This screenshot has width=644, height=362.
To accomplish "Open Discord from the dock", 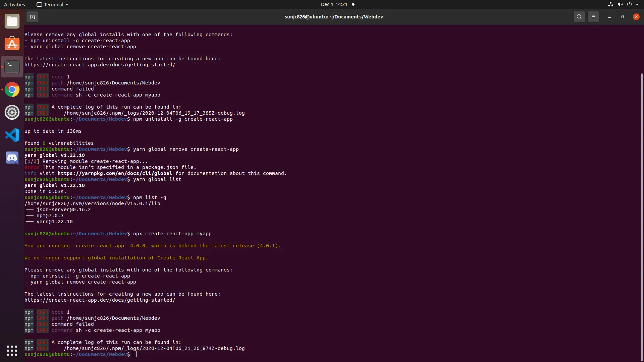I will click(12, 158).
